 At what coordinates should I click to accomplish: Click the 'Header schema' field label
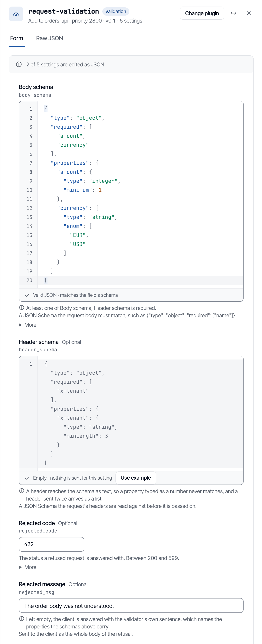coord(39,342)
